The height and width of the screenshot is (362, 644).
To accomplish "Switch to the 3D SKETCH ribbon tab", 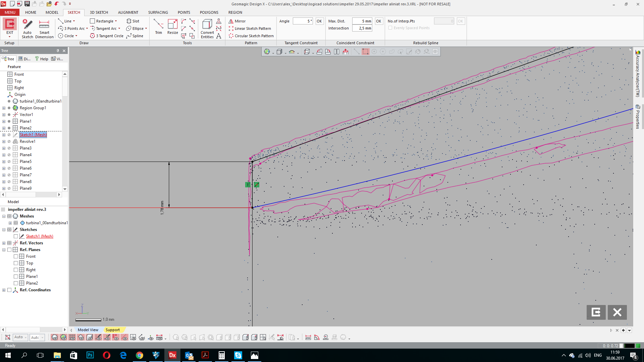I will (x=99, y=12).
